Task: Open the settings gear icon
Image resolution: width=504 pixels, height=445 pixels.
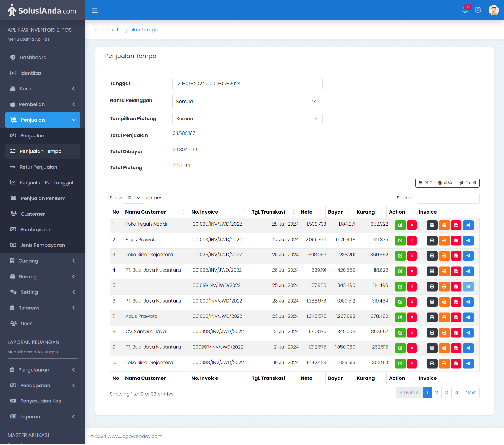Action: [x=478, y=10]
